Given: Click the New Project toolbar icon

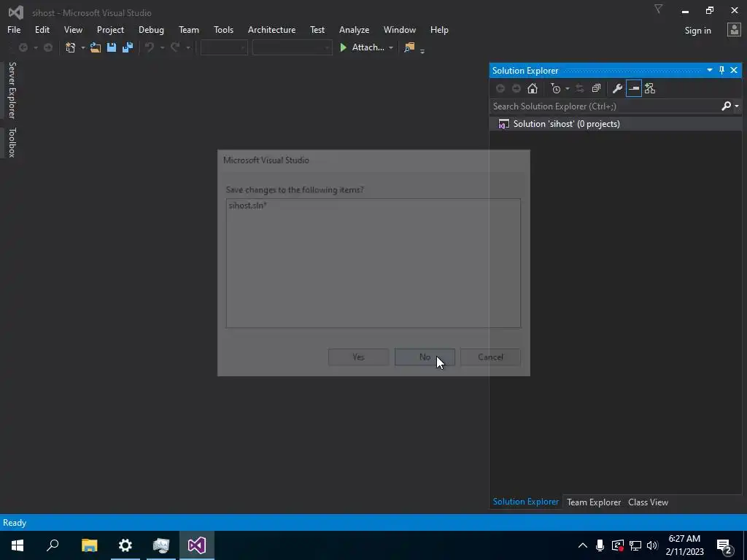Looking at the screenshot, I should pos(71,47).
